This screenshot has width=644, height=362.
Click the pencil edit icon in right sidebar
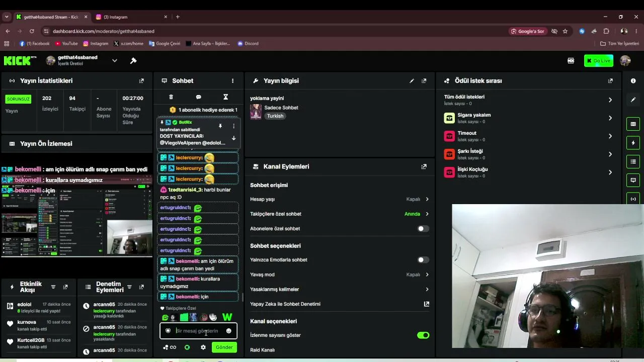[x=633, y=100]
